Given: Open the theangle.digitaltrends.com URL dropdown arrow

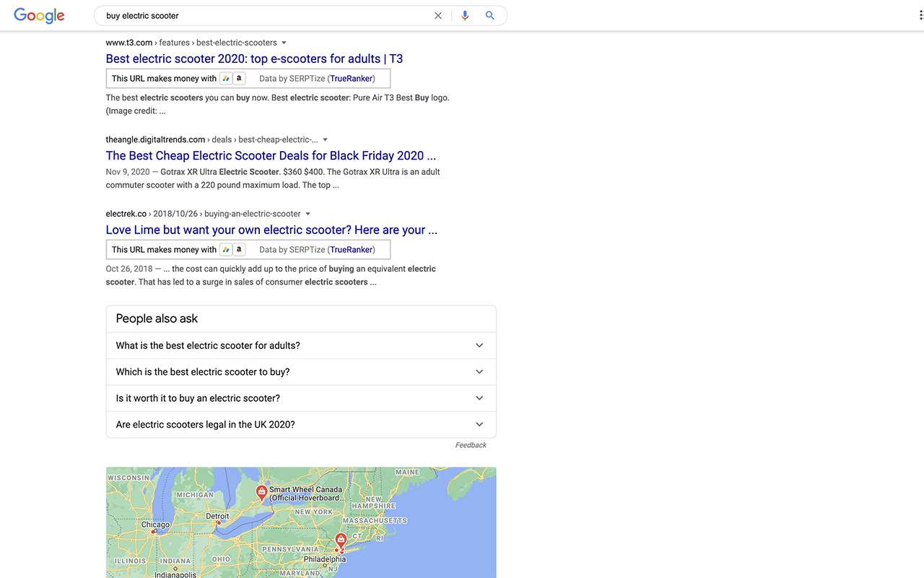Looking at the screenshot, I should click(325, 139).
